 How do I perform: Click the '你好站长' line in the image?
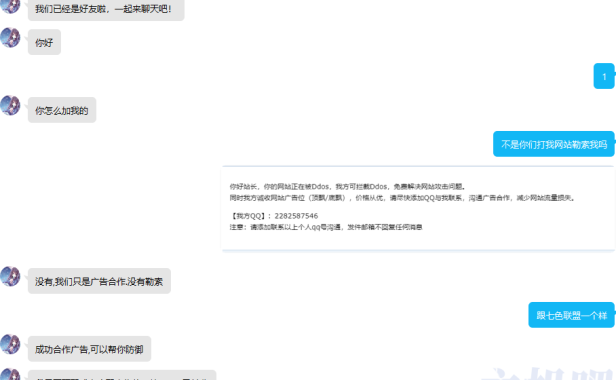click(348, 187)
